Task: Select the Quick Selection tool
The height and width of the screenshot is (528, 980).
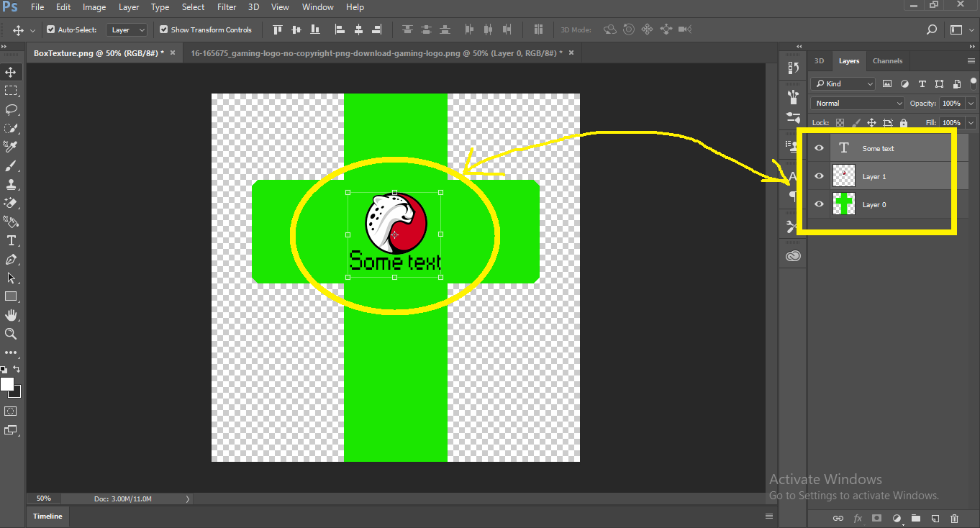Action: point(11,128)
